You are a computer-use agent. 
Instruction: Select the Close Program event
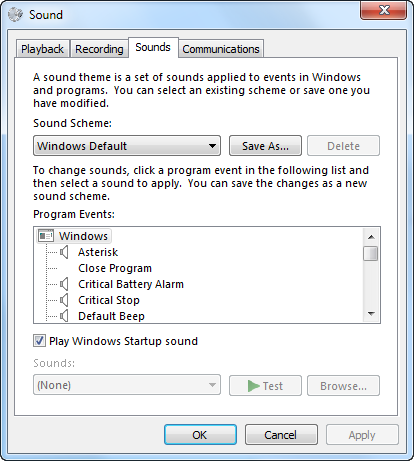tap(115, 268)
